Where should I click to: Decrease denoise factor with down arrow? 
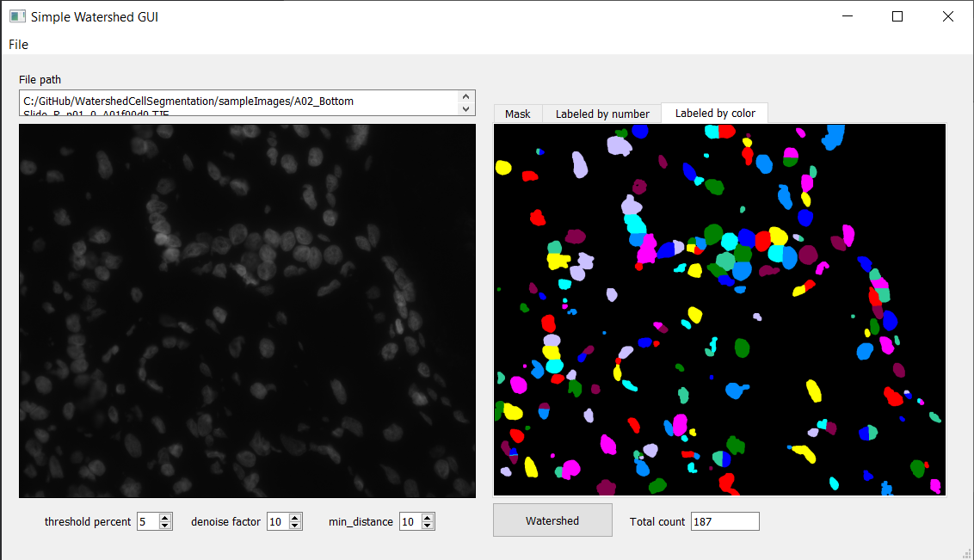(296, 526)
